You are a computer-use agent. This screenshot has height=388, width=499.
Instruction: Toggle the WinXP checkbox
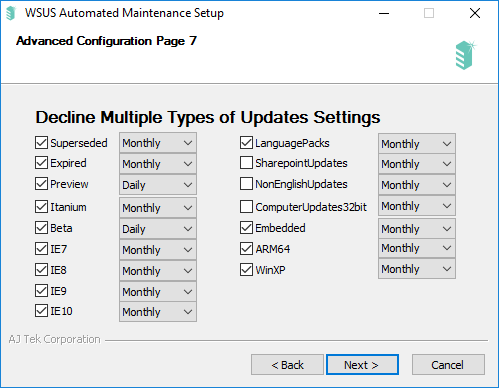[246, 270]
